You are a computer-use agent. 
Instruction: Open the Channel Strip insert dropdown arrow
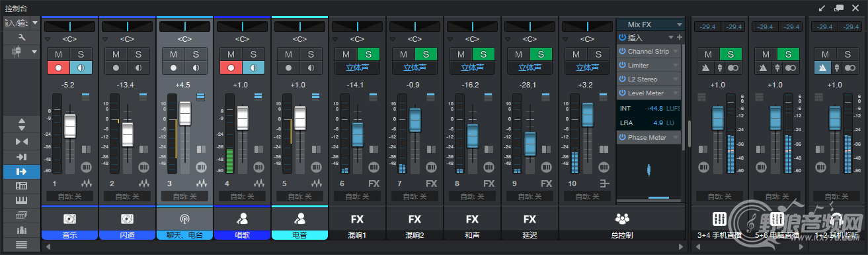coord(676,52)
